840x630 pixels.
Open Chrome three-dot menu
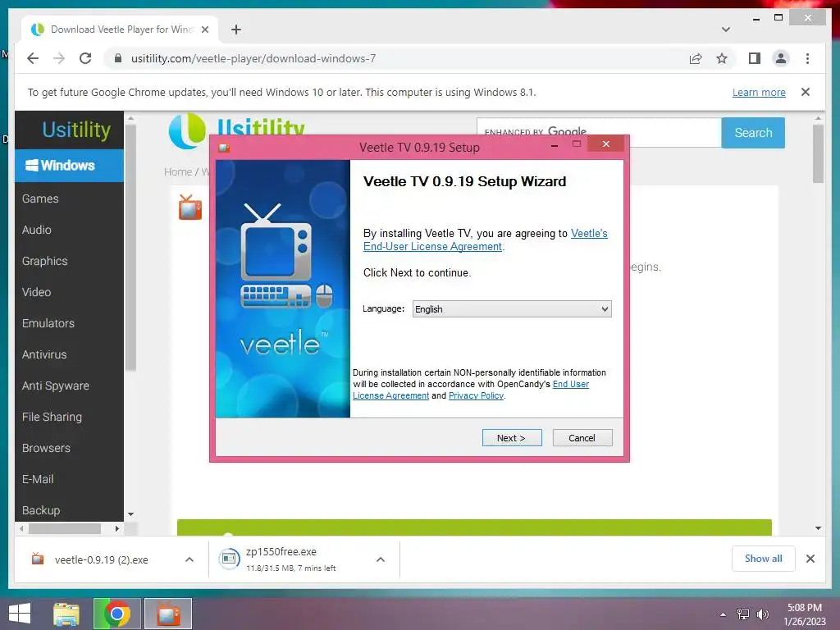[807, 58]
